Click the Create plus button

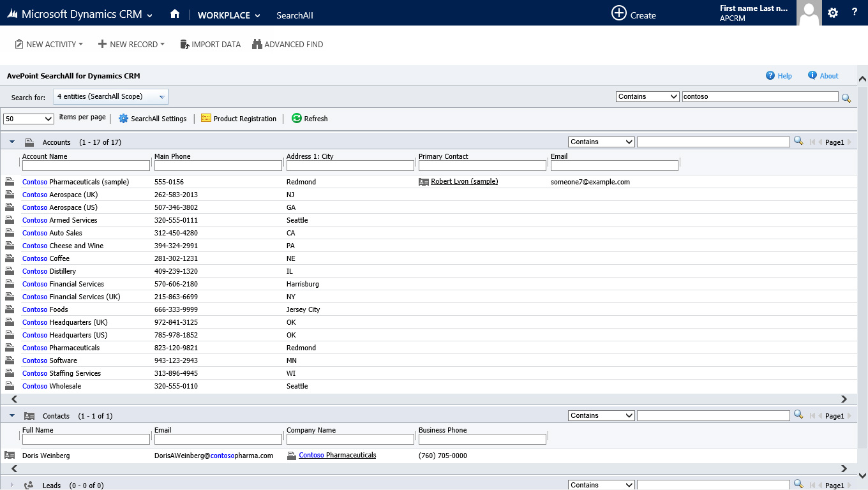click(634, 13)
